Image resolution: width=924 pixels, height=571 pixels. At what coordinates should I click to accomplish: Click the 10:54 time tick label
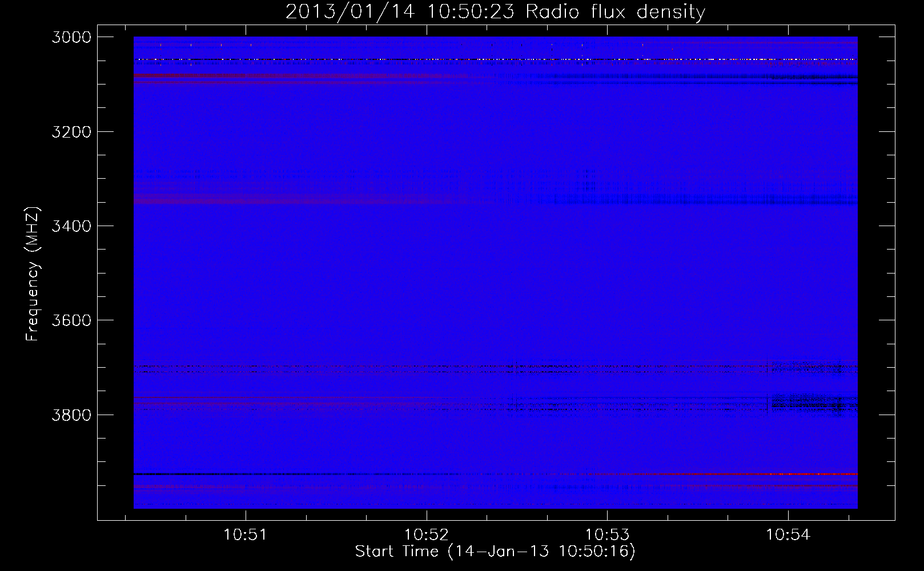pos(788,534)
